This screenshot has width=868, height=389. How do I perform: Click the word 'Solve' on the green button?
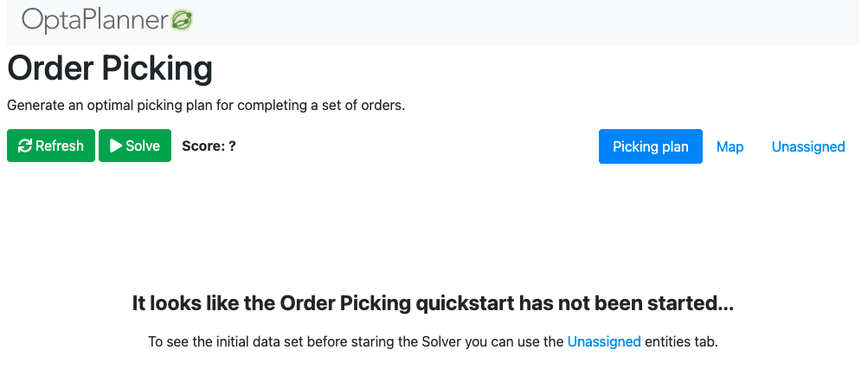143,146
